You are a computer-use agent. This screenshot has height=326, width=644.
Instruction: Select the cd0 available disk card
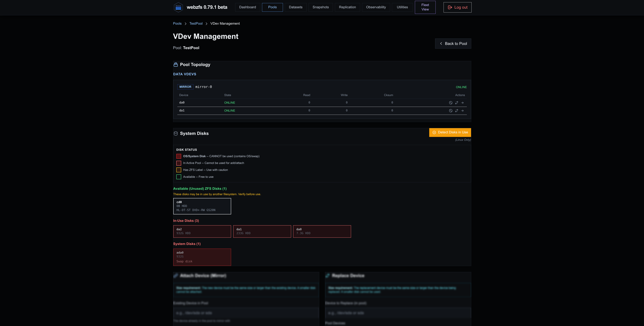pyautogui.click(x=202, y=206)
